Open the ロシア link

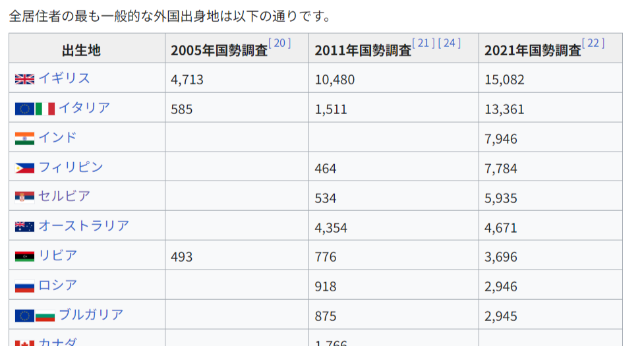tap(57, 285)
